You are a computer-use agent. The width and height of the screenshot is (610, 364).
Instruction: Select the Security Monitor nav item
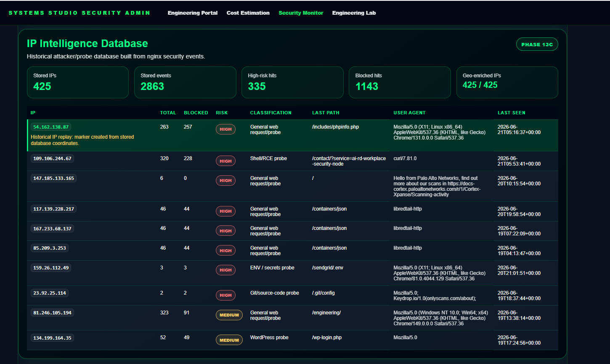301,13
